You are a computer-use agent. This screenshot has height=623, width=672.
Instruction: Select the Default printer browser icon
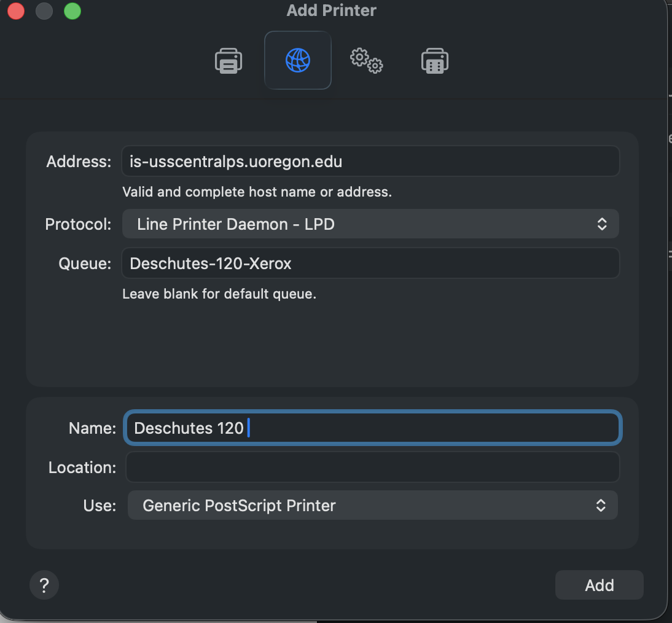(229, 60)
